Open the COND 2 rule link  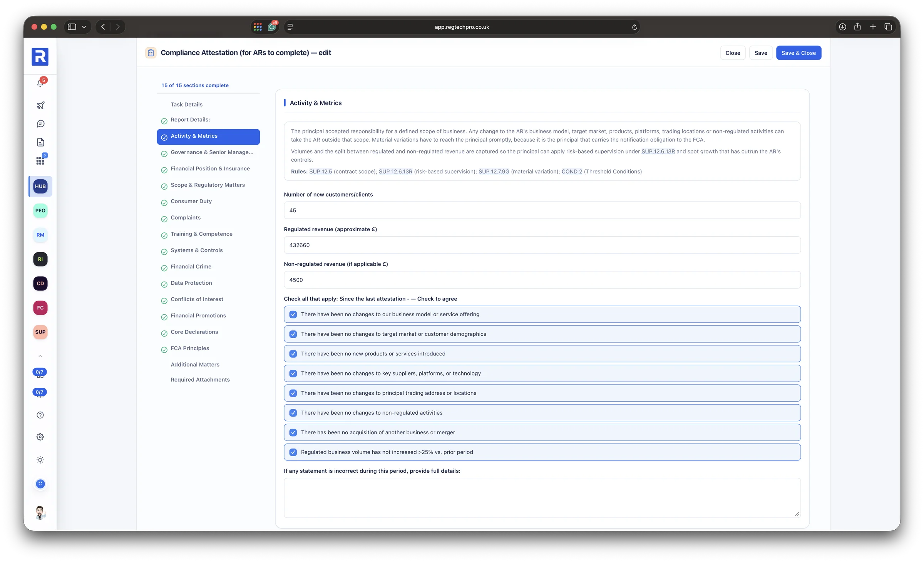click(x=572, y=172)
